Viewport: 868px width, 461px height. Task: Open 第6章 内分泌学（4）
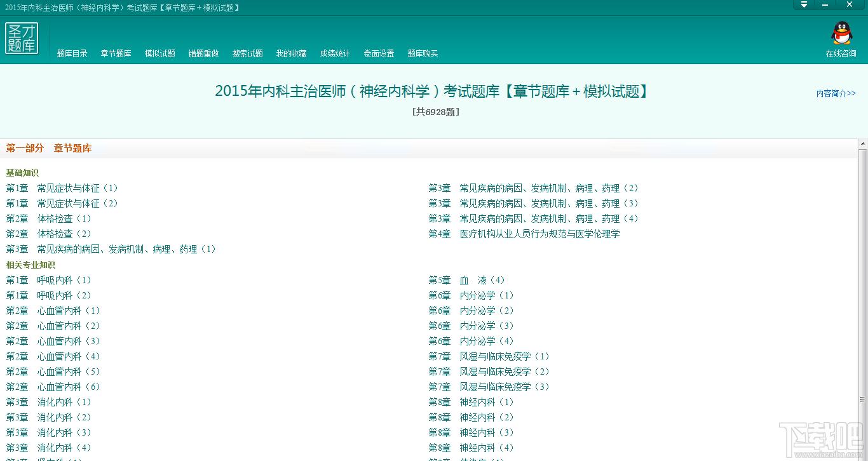coord(471,341)
